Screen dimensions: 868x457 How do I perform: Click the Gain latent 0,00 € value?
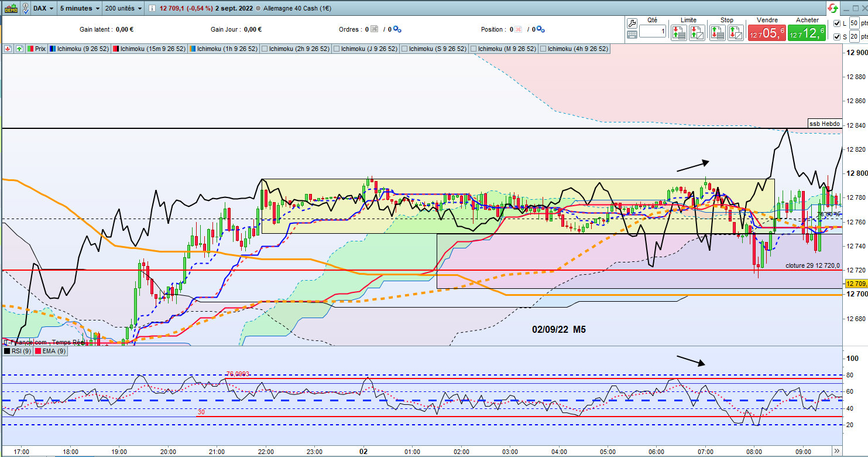[x=125, y=29]
